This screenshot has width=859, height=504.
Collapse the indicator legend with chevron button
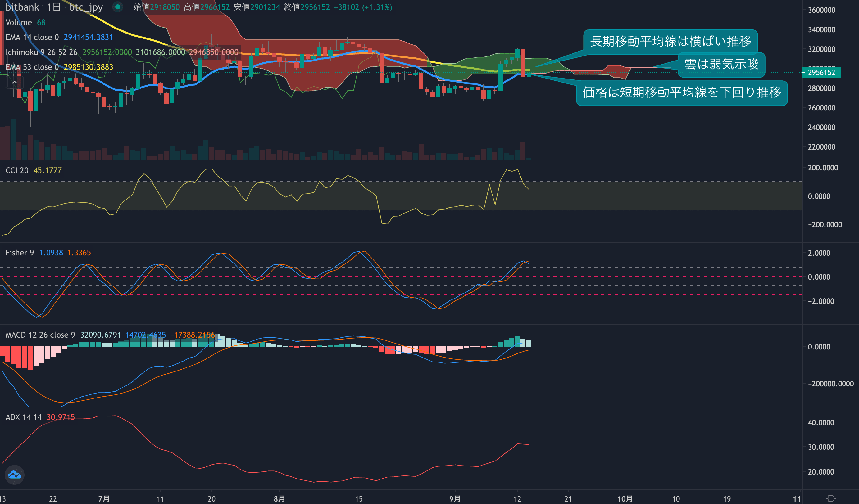(x=14, y=83)
